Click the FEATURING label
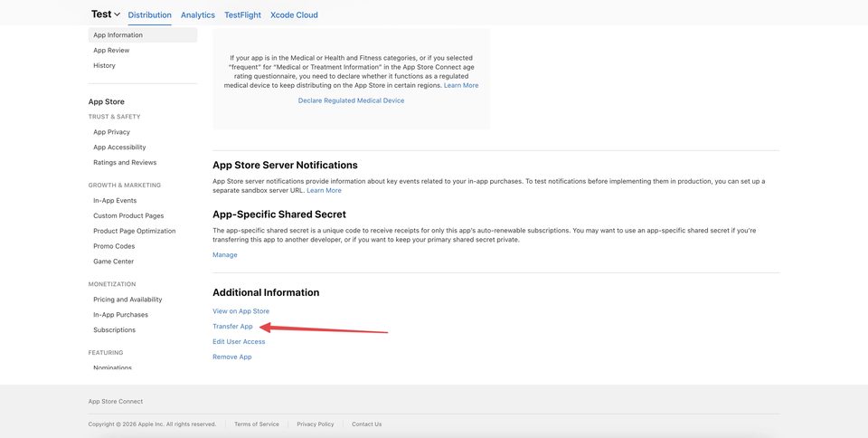This screenshot has width=868, height=438. (106, 353)
